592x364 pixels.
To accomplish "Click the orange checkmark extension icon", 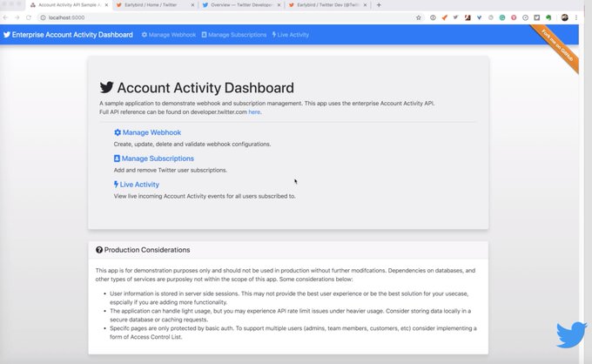I will (444, 17).
